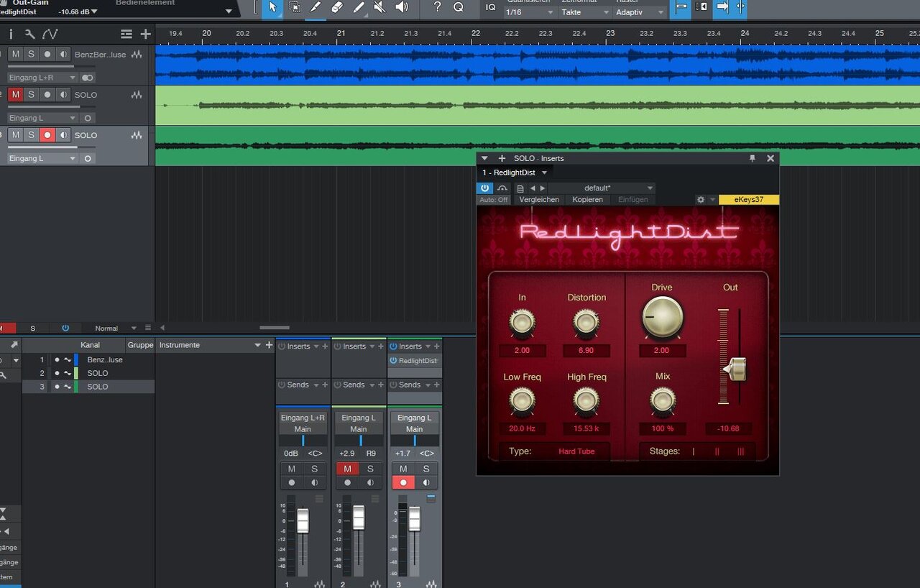The height and width of the screenshot is (588, 920).
Task: Add a track with the plus icon
Action: point(146,34)
